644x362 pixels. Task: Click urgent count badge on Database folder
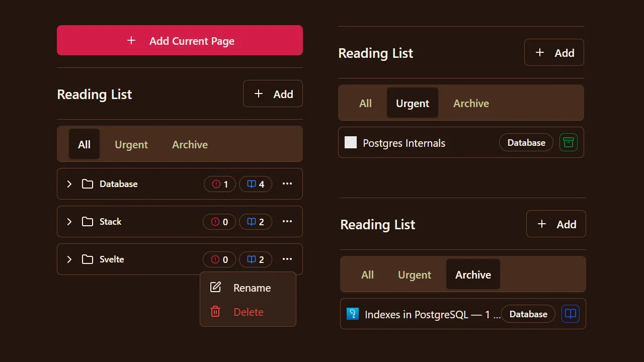coord(220,184)
